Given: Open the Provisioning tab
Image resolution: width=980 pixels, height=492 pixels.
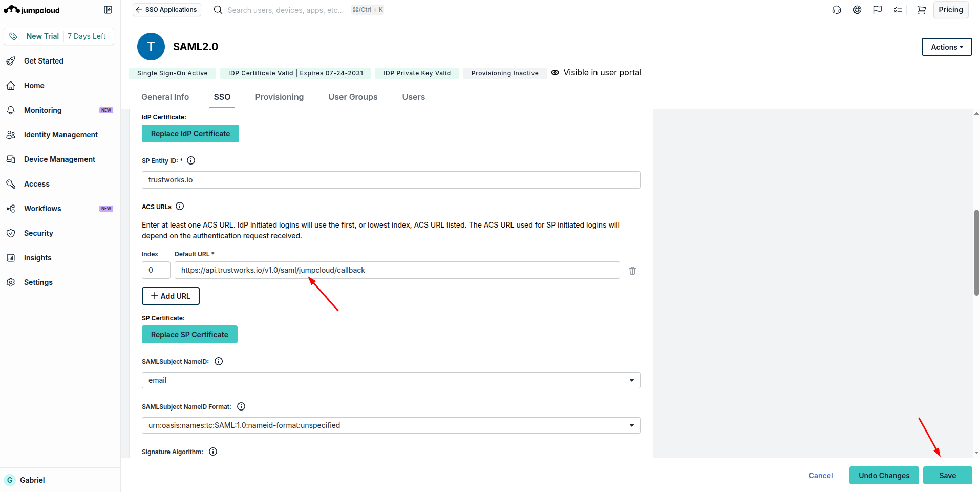Looking at the screenshot, I should tap(280, 97).
